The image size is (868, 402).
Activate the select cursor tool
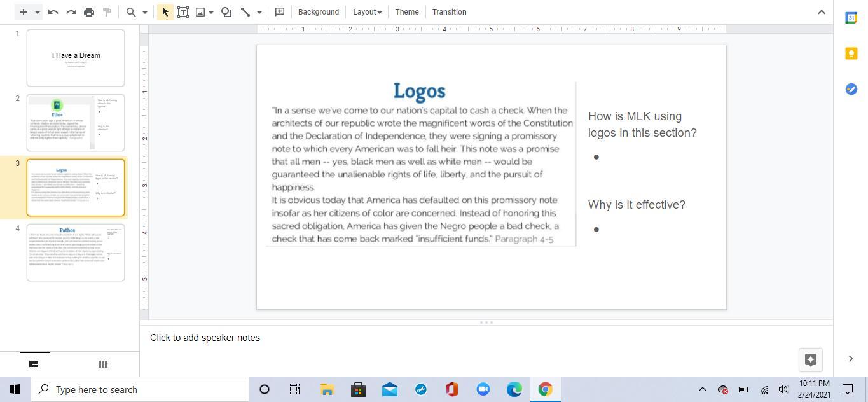165,12
